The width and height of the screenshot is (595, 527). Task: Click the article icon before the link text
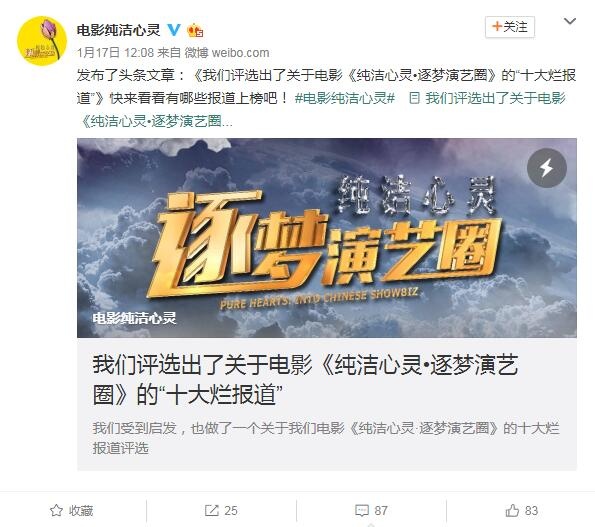tap(414, 98)
